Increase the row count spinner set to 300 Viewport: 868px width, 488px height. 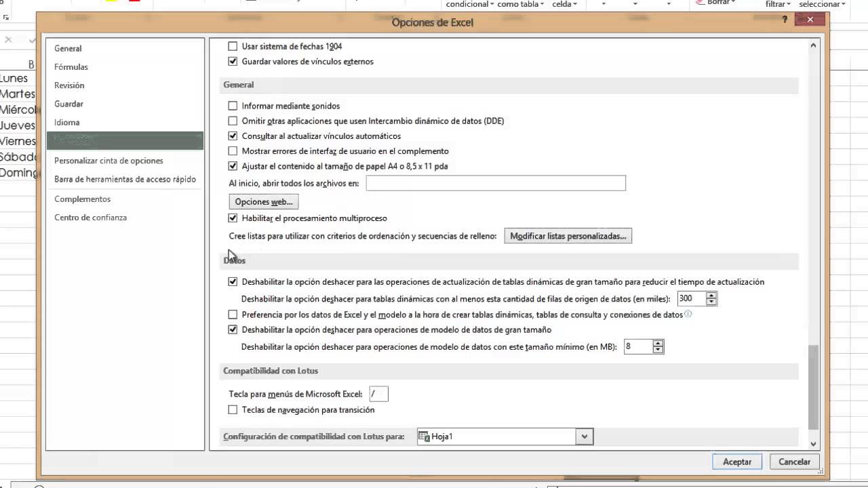[711, 296]
